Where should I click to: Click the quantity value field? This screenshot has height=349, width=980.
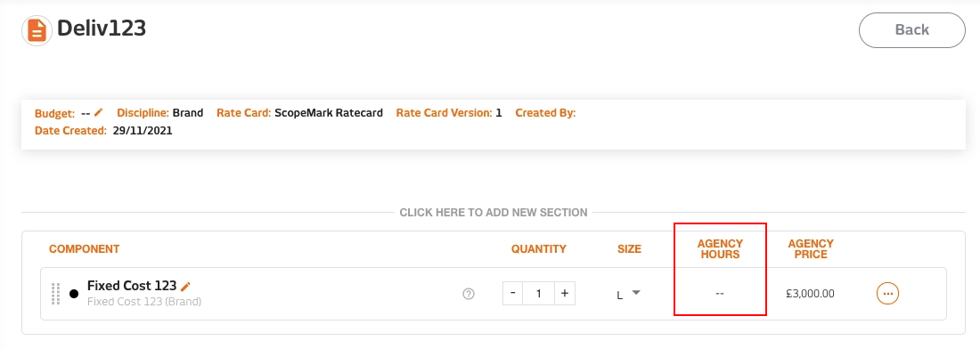[x=539, y=294]
